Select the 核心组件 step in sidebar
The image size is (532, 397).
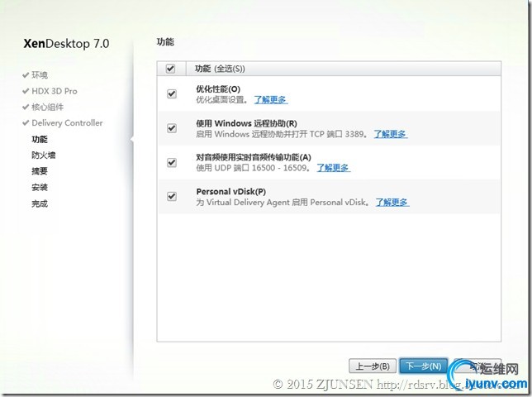pyautogui.click(x=48, y=108)
